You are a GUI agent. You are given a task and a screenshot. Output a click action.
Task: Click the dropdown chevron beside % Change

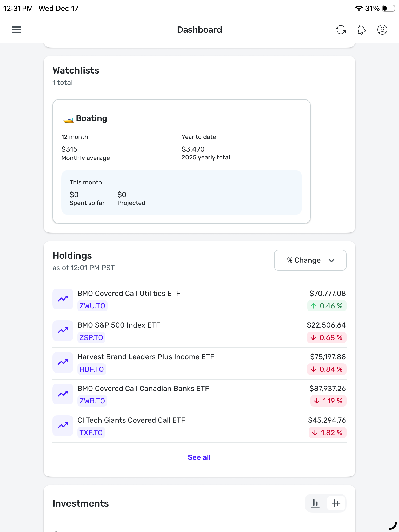[331, 260]
